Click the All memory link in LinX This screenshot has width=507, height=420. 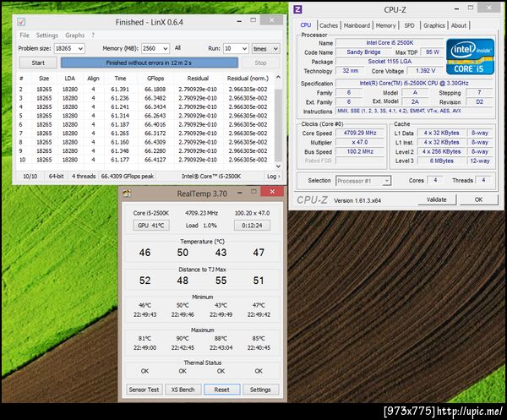[177, 48]
